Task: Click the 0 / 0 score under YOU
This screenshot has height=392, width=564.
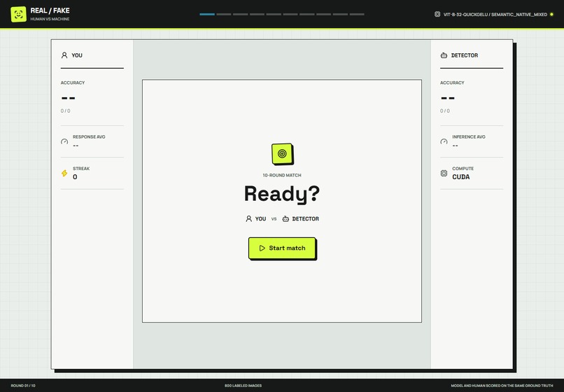Action: pyautogui.click(x=66, y=111)
